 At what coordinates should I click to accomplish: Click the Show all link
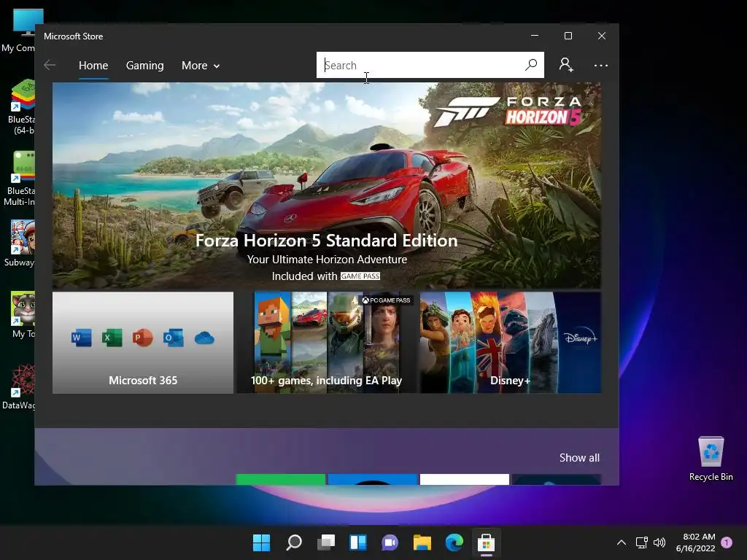point(579,458)
